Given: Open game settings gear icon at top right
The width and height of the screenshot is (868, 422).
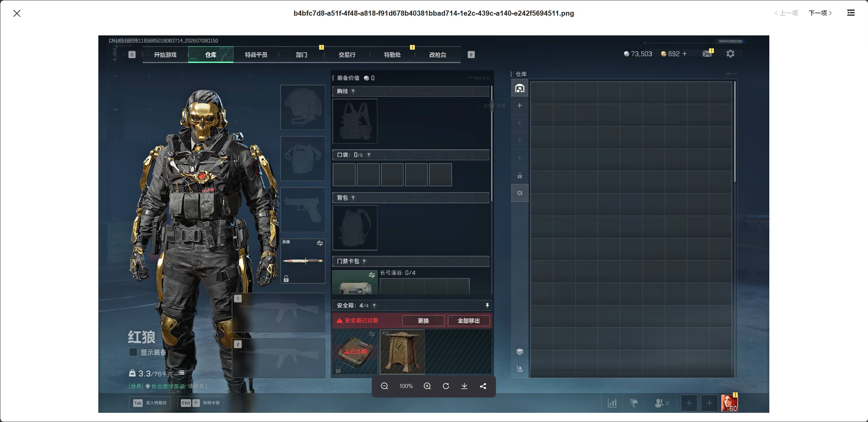Looking at the screenshot, I should pyautogui.click(x=730, y=54).
